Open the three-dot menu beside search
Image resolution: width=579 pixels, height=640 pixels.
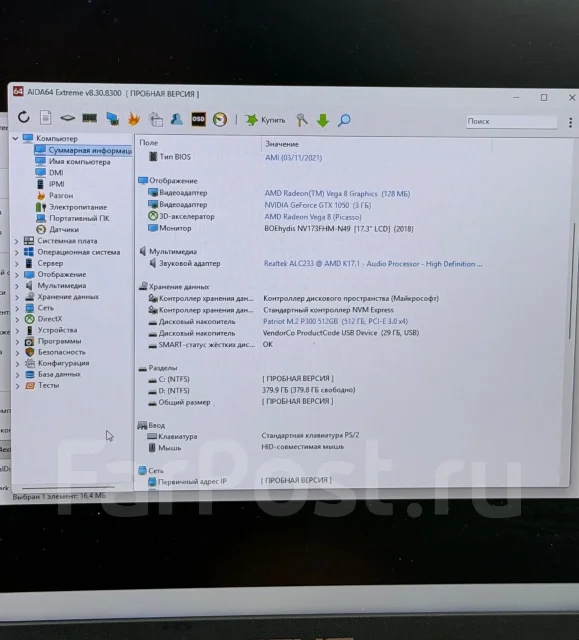click(570, 122)
